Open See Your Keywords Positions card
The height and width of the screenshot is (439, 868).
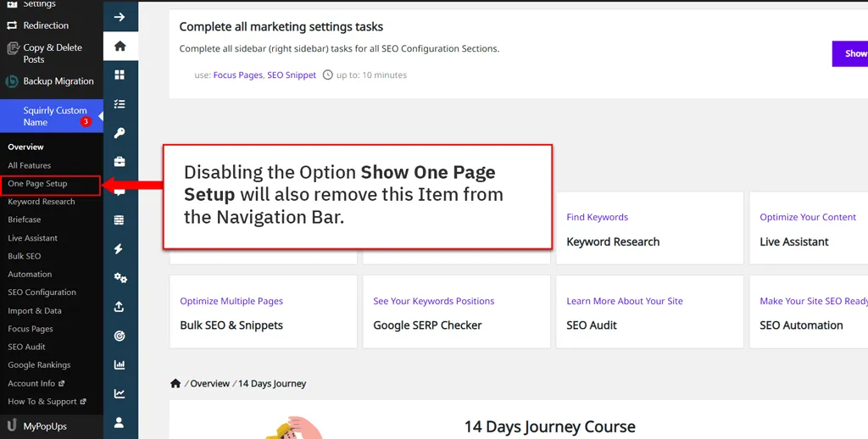point(457,312)
